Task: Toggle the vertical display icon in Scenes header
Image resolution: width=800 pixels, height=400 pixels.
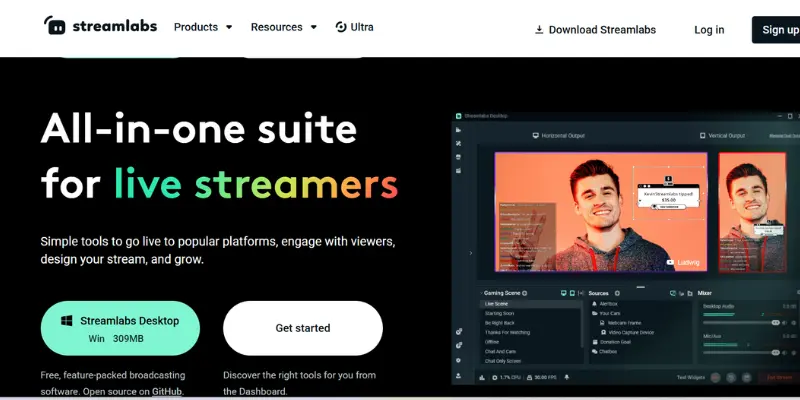Action: pos(572,293)
